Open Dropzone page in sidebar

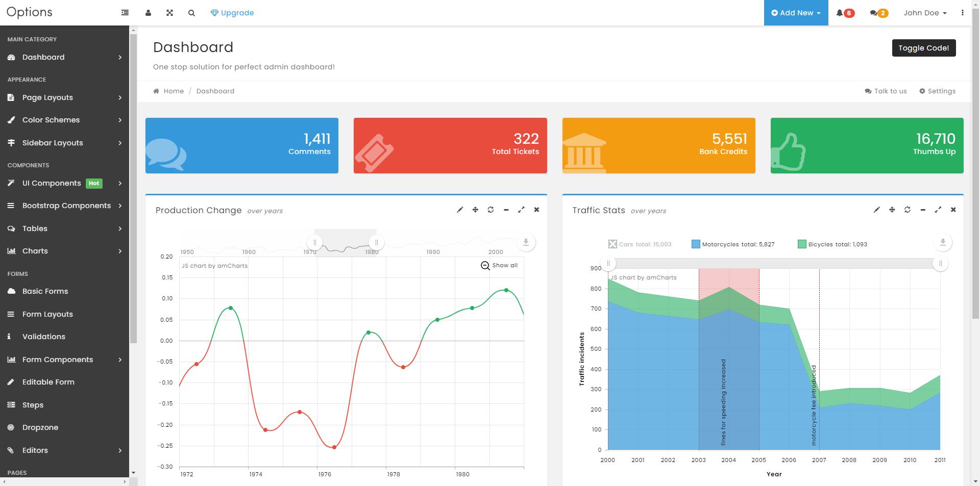(x=64, y=427)
